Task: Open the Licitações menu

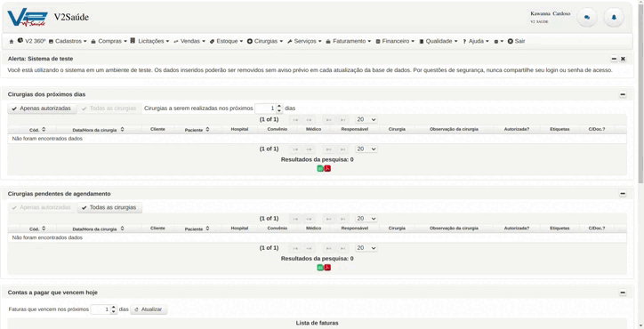Action: point(150,41)
